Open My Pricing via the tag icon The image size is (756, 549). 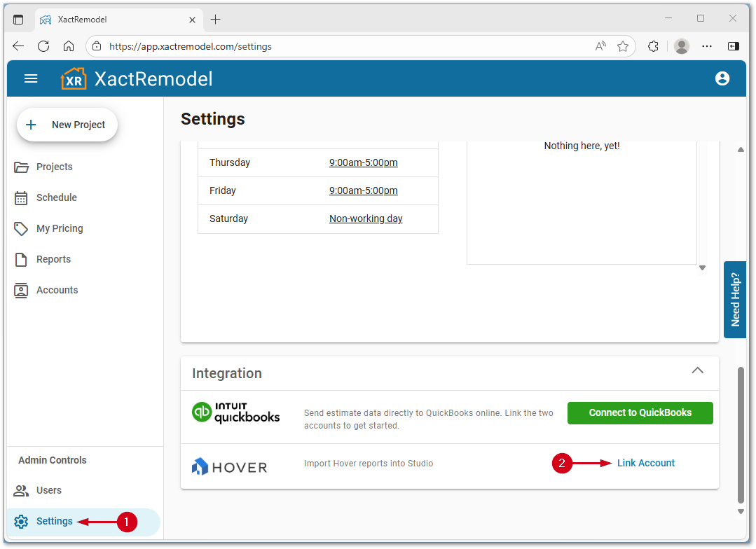tap(22, 228)
